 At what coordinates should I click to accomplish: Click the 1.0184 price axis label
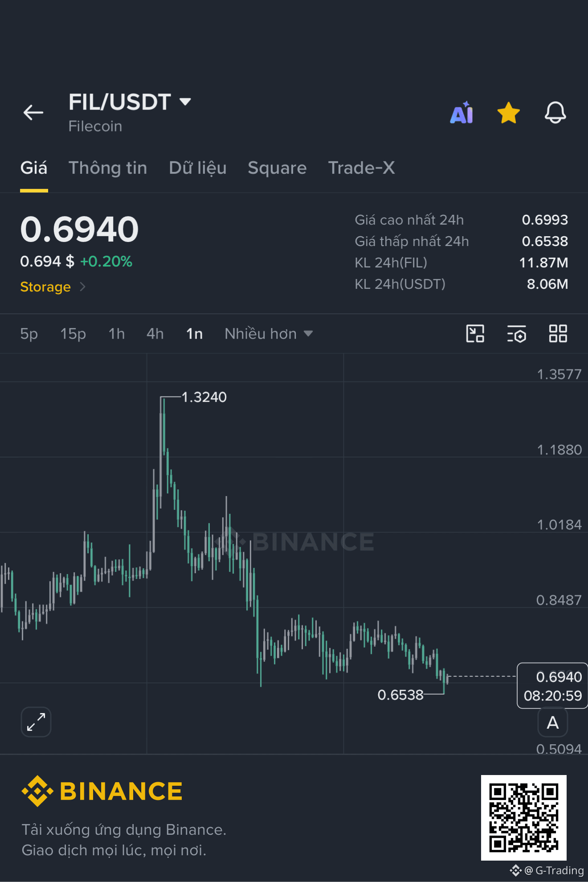click(559, 525)
